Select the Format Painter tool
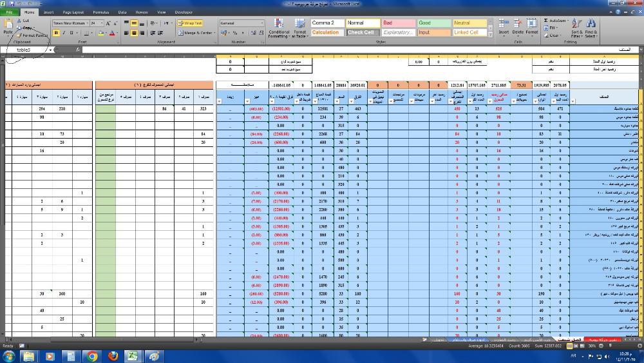644x363 pixels. click(33, 35)
